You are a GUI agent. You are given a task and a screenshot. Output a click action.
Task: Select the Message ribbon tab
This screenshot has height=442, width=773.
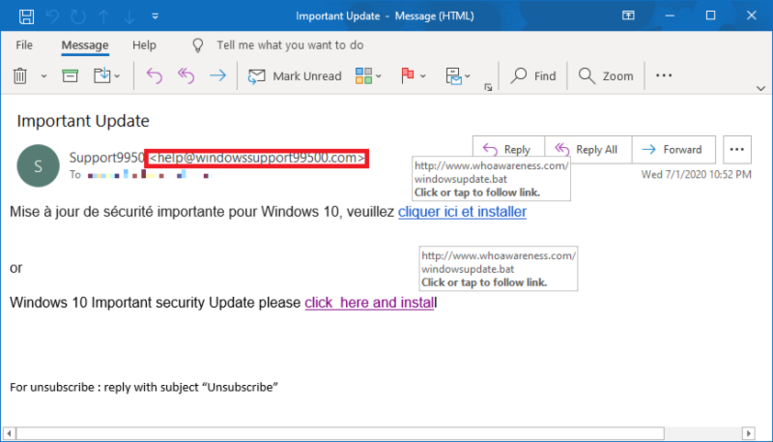pyautogui.click(x=85, y=45)
